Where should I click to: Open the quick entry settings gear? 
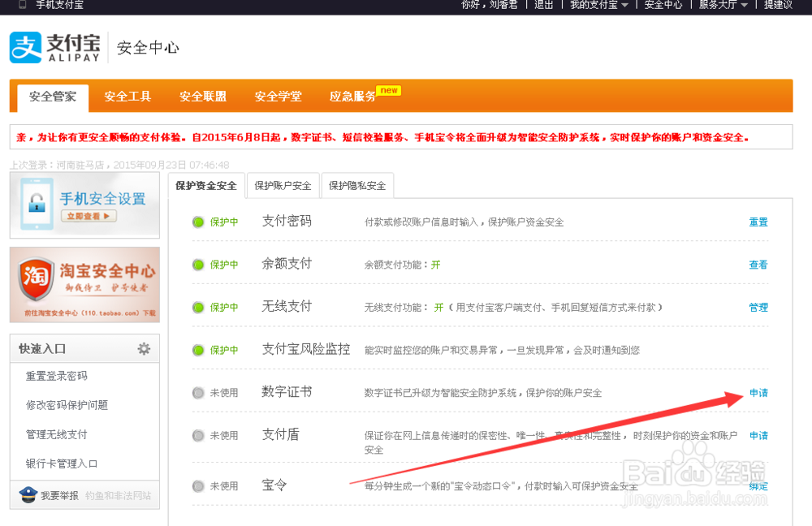pyautogui.click(x=144, y=348)
